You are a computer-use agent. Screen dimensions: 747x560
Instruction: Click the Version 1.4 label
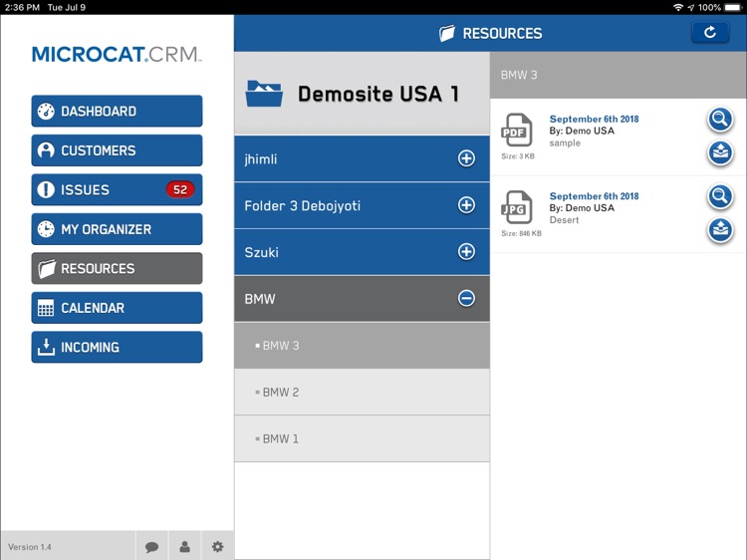coord(30,547)
